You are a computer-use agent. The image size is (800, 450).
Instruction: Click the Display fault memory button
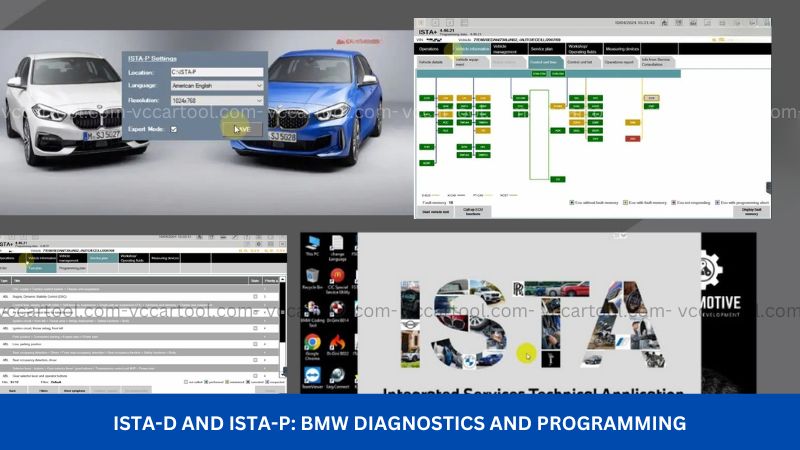752,212
